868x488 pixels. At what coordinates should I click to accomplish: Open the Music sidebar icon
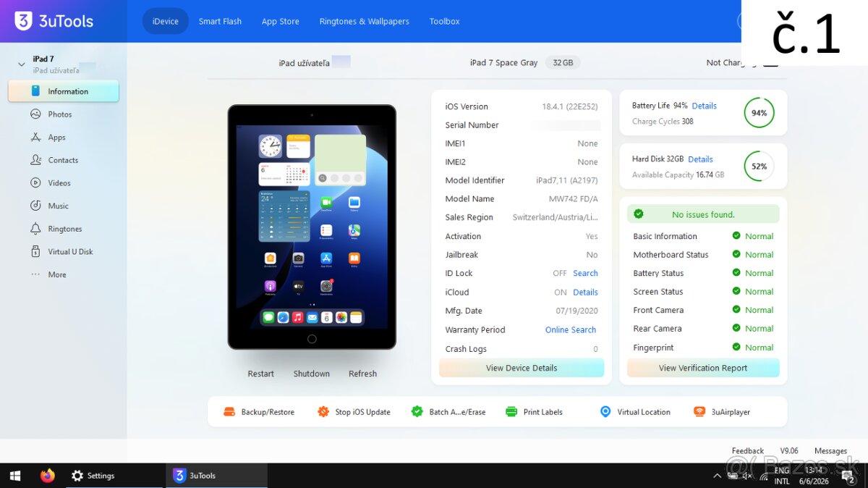pos(35,206)
